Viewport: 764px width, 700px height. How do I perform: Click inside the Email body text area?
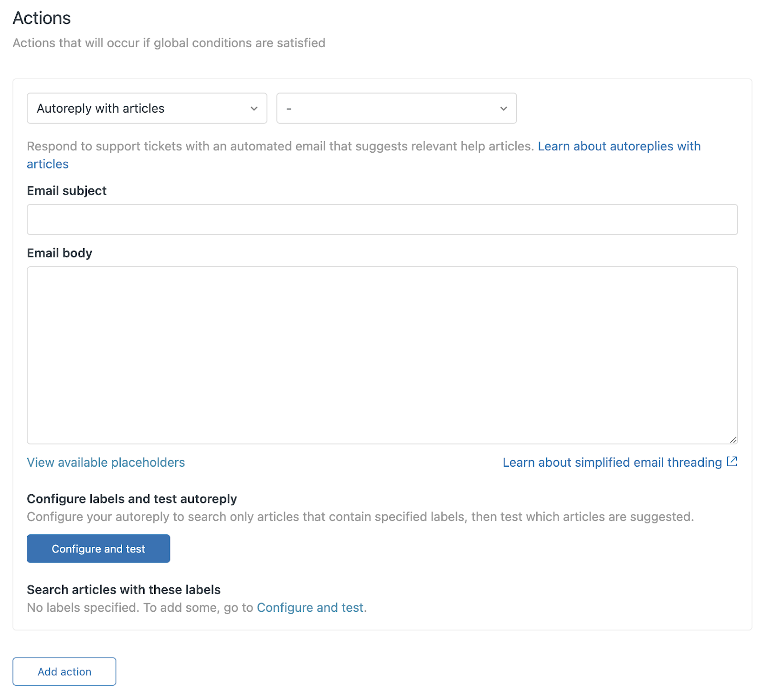point(382,355)
